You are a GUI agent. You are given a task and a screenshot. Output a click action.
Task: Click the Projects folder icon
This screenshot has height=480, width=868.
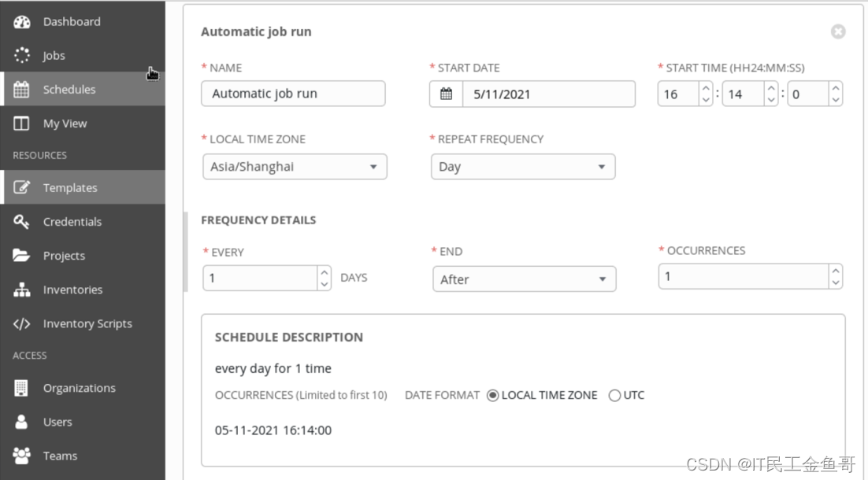pos(21,256)
